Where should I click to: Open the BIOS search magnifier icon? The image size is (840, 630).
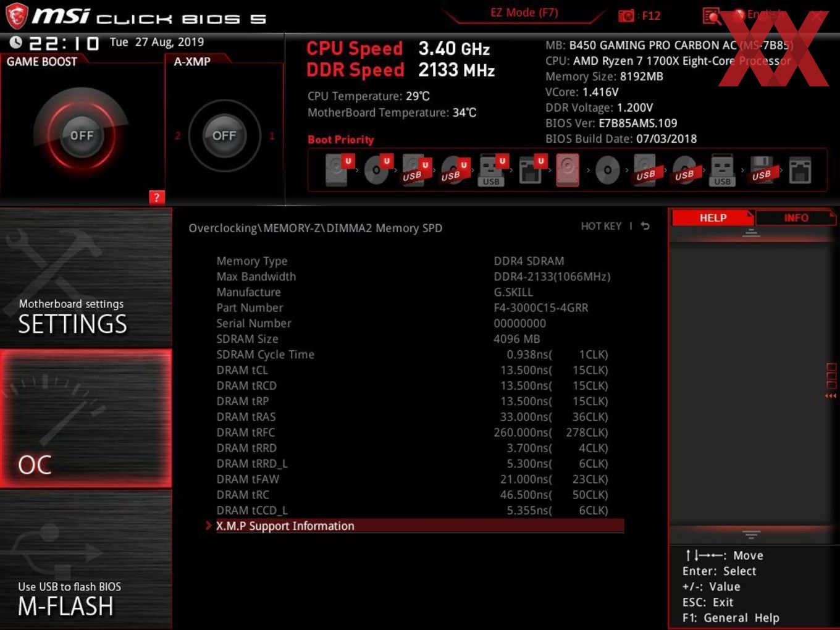click(x=711, y=16)
